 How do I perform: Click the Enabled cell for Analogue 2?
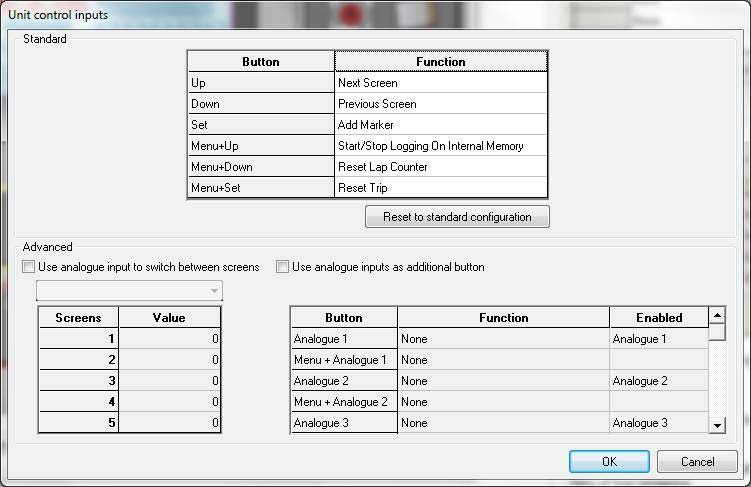(658, 381)
